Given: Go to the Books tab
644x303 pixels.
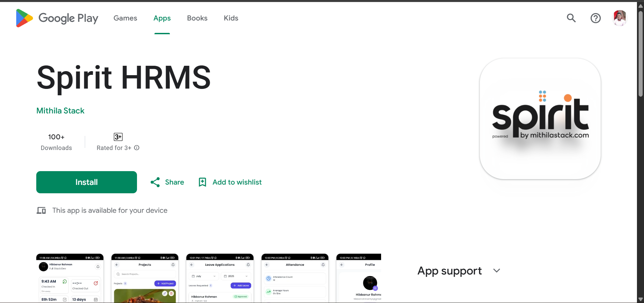Looking at the screenshot, I should click(x=197, y=18).
